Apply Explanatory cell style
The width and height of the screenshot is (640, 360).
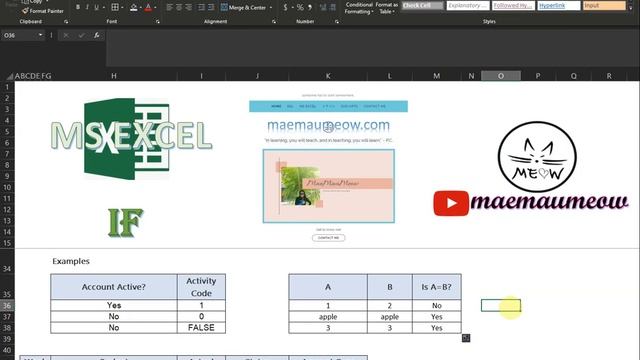click(468, 6)
